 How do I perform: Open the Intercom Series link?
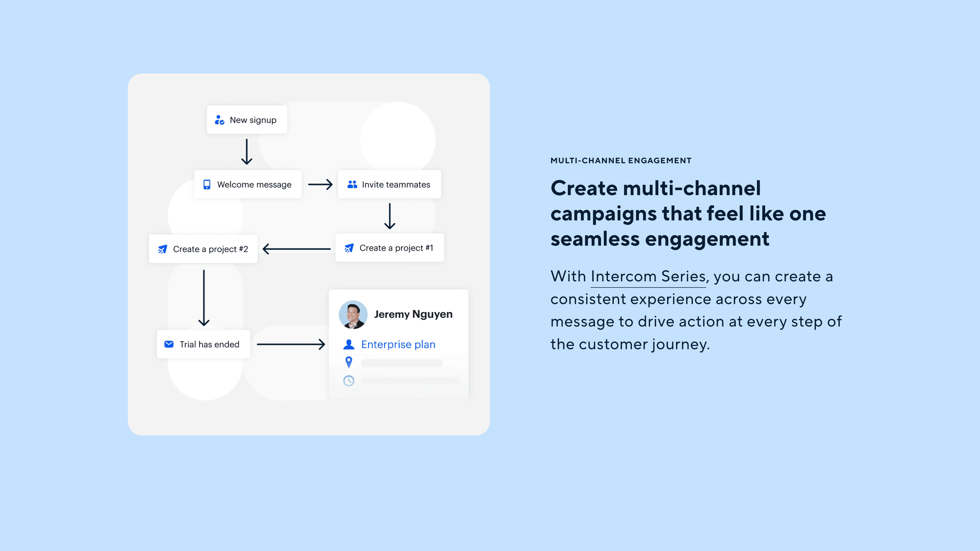(x=648, y=277)
